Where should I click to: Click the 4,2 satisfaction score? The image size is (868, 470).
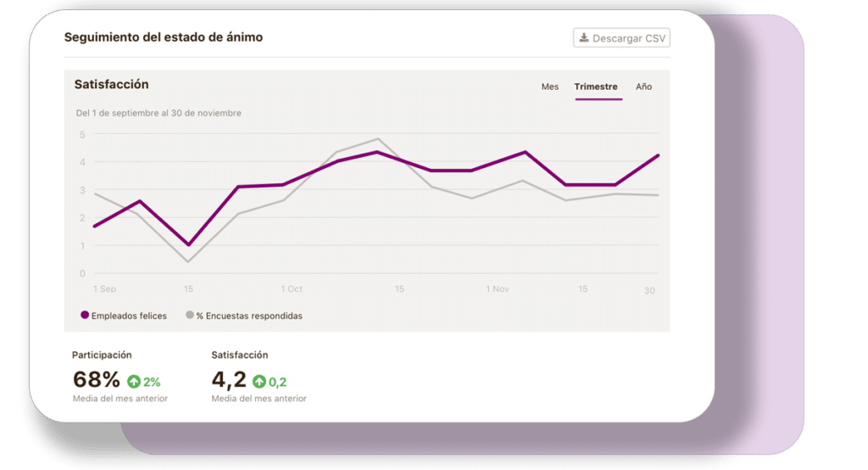(229, 380)
